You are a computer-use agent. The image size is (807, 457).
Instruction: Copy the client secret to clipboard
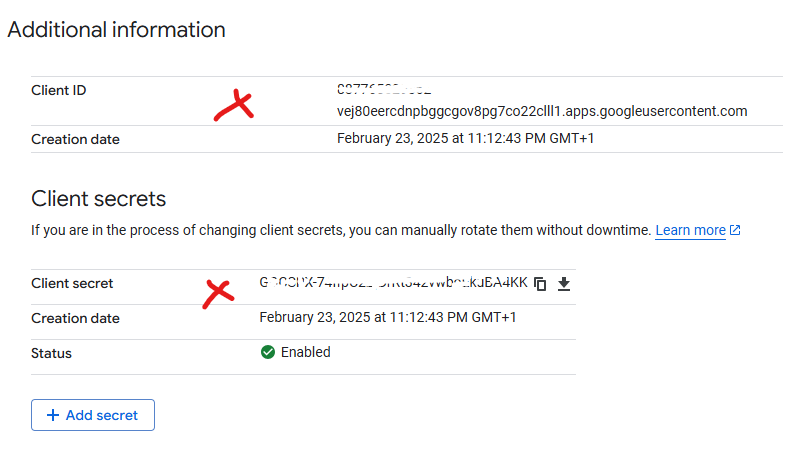click(x=540, y=284)
